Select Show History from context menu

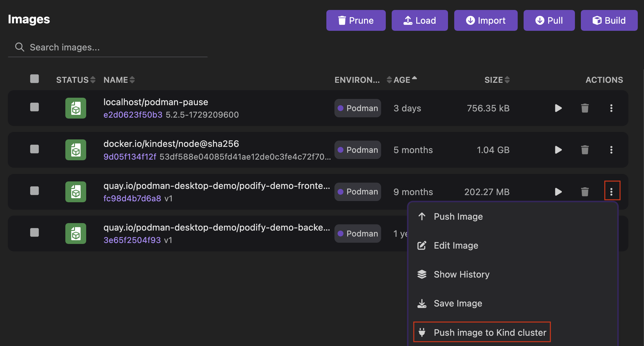[461, 274]
